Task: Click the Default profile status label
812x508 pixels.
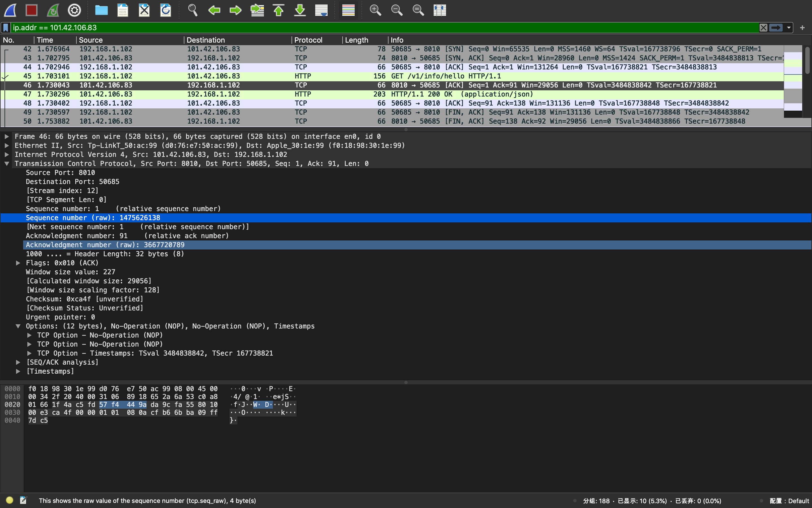Action: click(x=789, y=501)
